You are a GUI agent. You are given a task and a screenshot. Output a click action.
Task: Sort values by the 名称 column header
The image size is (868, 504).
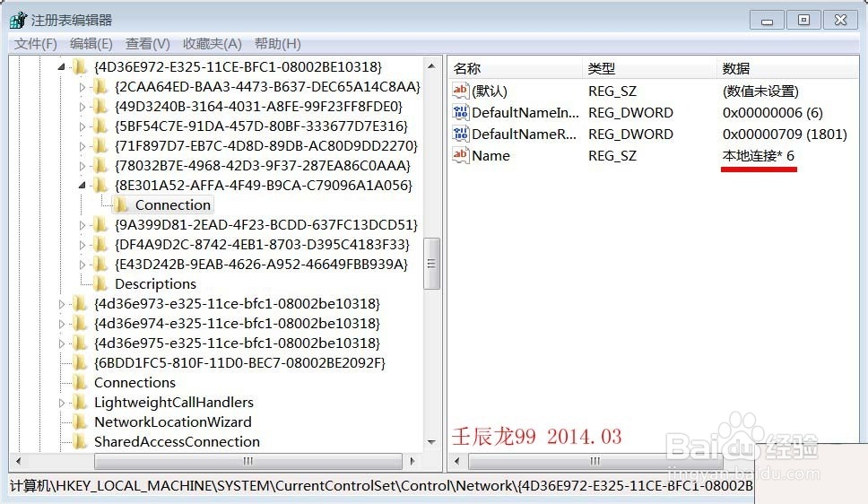[x=515, y=68]
